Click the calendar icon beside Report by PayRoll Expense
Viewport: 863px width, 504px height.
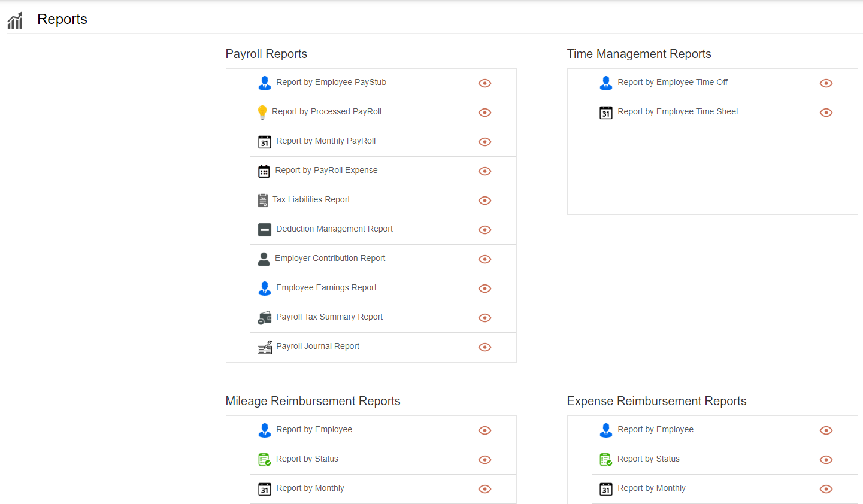click(264, 171)
